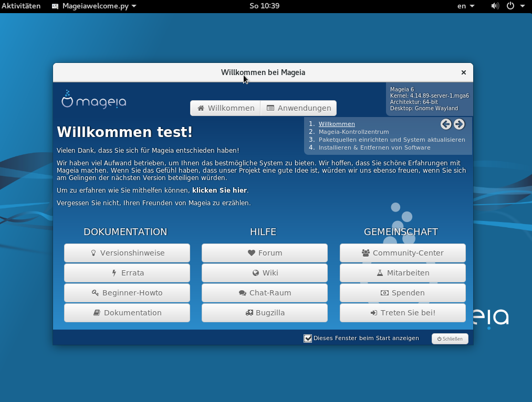
Task: Click the previous slide arrow icon
Action: (446, 124)
